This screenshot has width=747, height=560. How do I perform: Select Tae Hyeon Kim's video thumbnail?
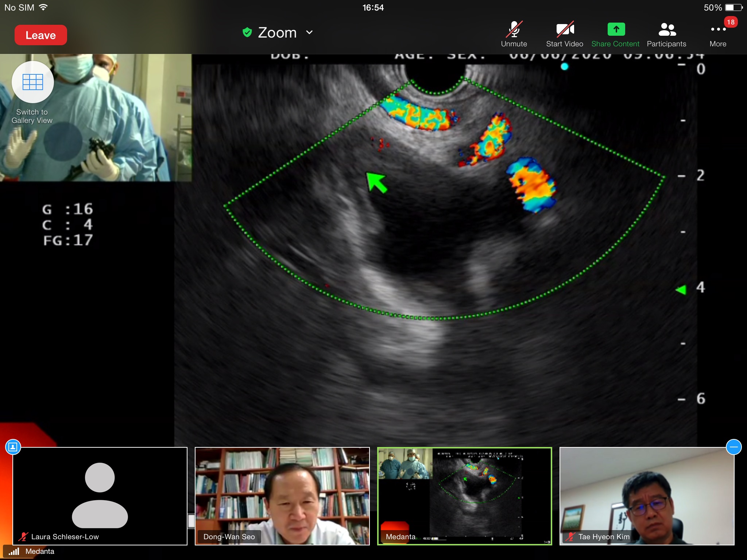[647, 496]
